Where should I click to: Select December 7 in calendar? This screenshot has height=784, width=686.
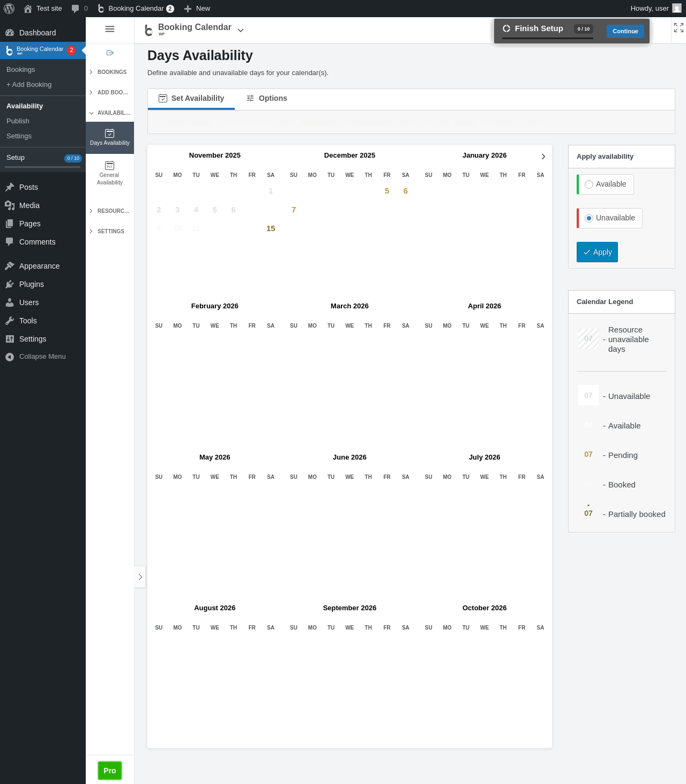pyautogui.click(x=294, y=210)
